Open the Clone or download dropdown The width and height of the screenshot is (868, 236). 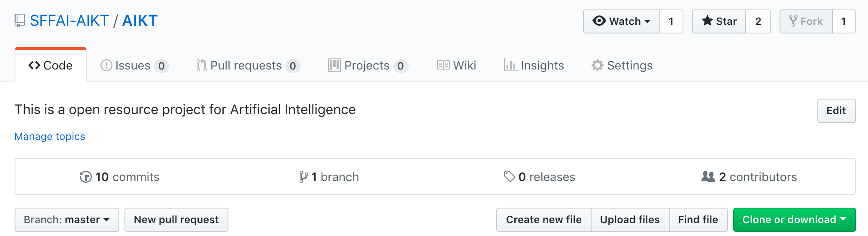click(x=794, y=220)
